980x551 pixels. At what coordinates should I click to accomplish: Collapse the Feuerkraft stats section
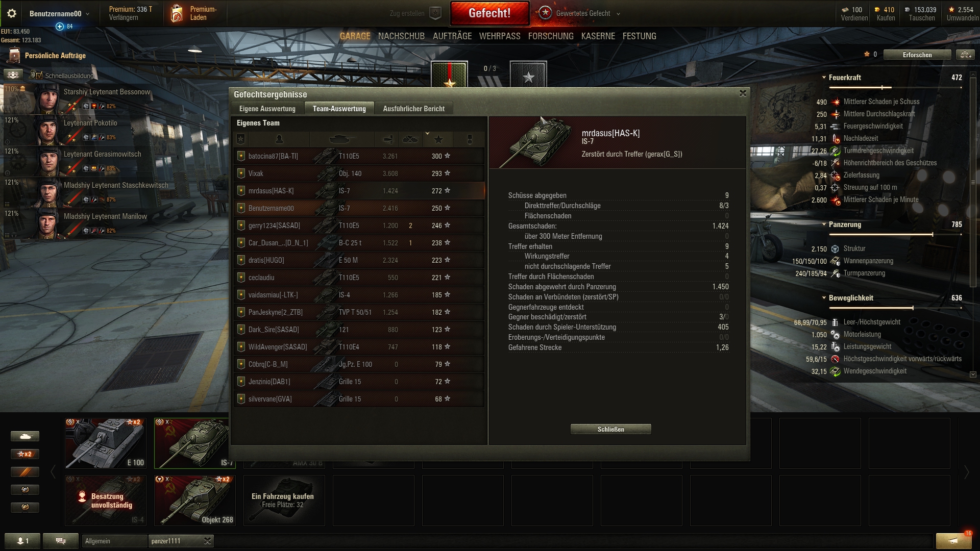(824, 78)
